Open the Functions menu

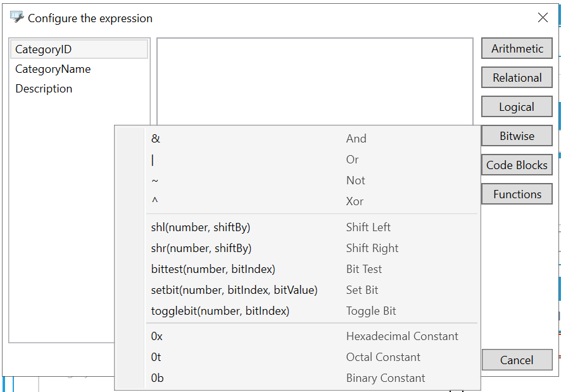pos(517,194)
